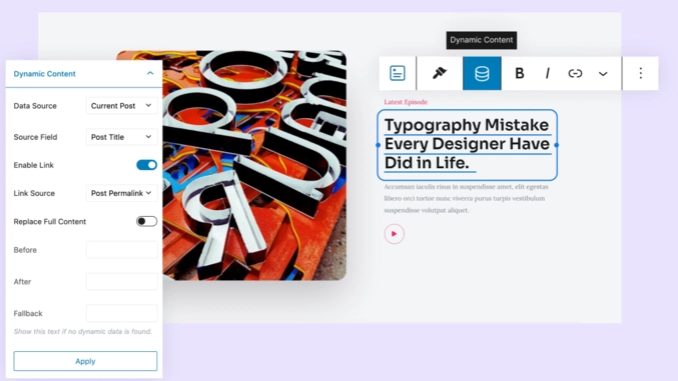678x381 pixels.
Task: Click the Dynamic Content database icon
Action: click(482, 73)
